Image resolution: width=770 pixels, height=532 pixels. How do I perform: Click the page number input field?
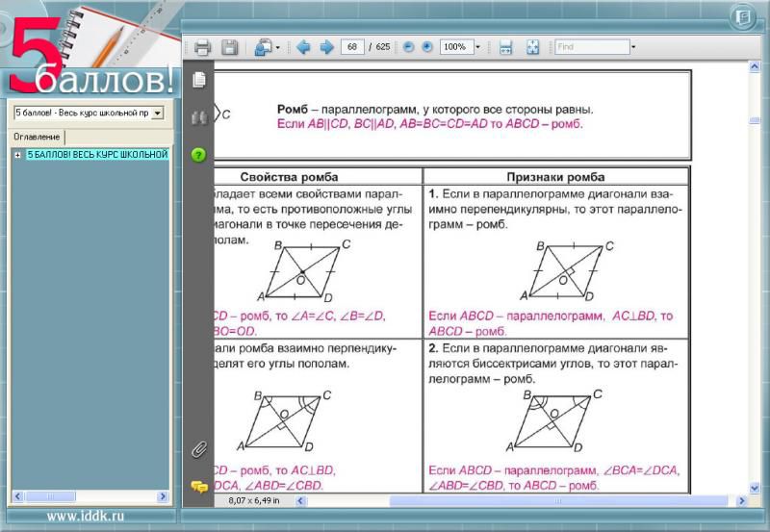pos(351,46)
